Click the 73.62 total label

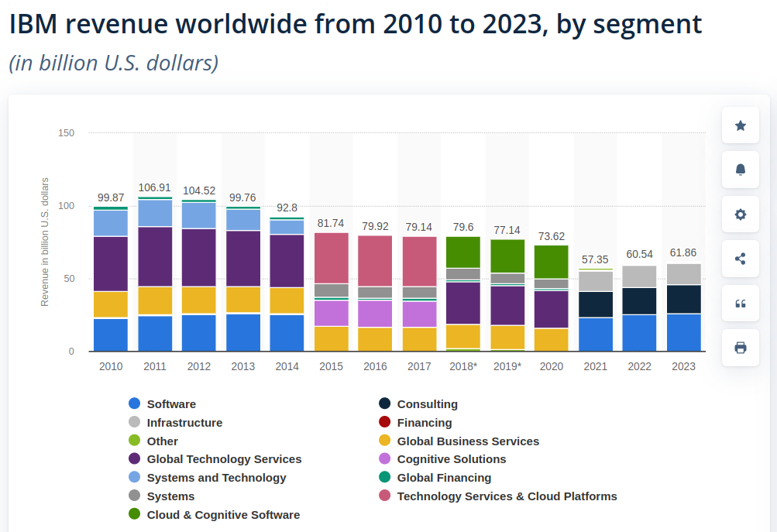pyautogui.click(x=551, y=236)
